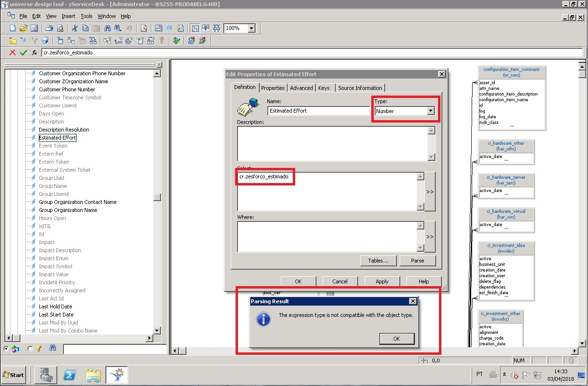Cut selection using the scissors icon
The height and width of the screenshot is (386, 588).
tap(75, 28)
